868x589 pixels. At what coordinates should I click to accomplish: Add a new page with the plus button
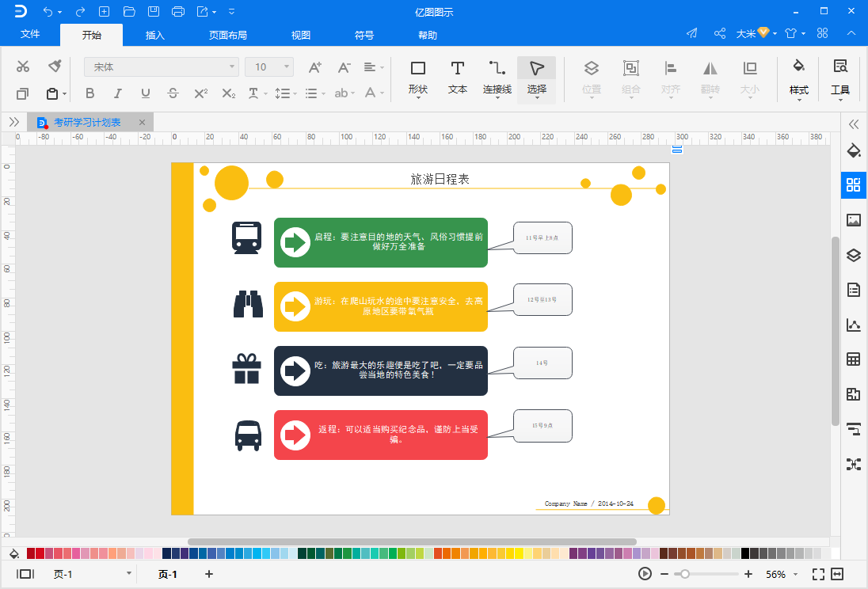[209, 574]
